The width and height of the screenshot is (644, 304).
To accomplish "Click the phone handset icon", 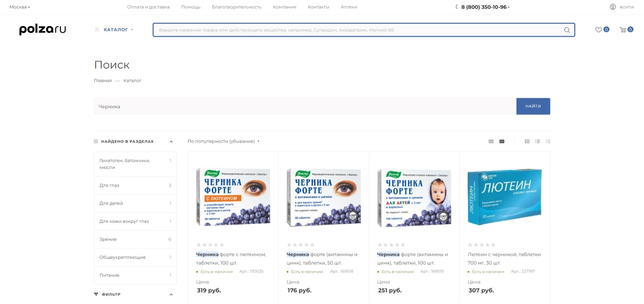I will (x=457, y=7).
